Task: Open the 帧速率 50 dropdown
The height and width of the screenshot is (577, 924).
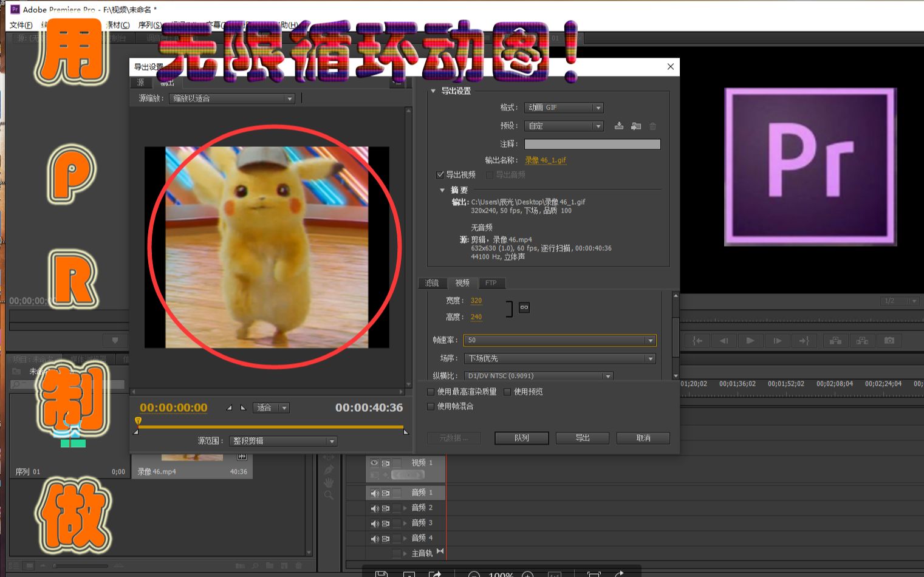Action: coord(560,340)
